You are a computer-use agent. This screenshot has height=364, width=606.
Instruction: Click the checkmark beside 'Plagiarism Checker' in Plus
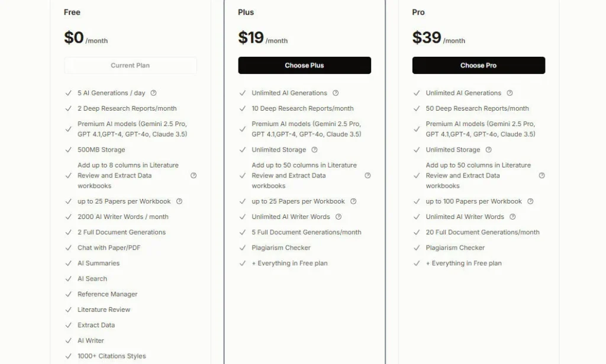click(x=243, y=247)
